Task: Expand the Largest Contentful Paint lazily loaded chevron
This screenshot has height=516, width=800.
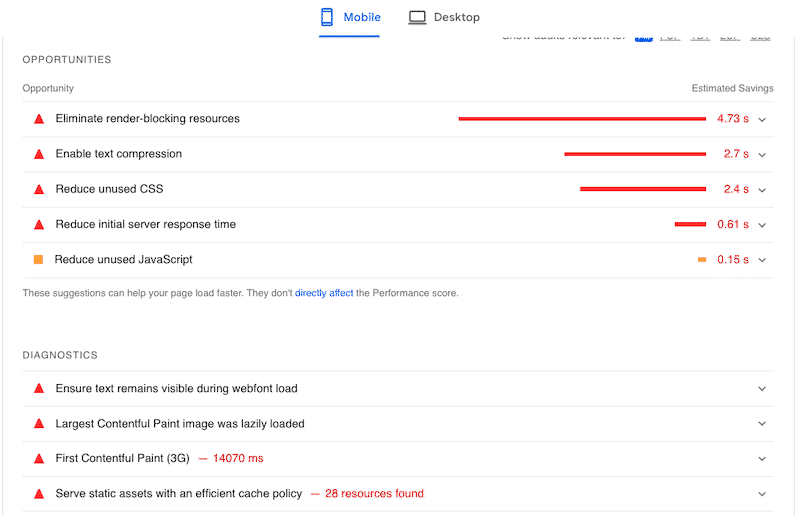Action: (x=762, y=424)
